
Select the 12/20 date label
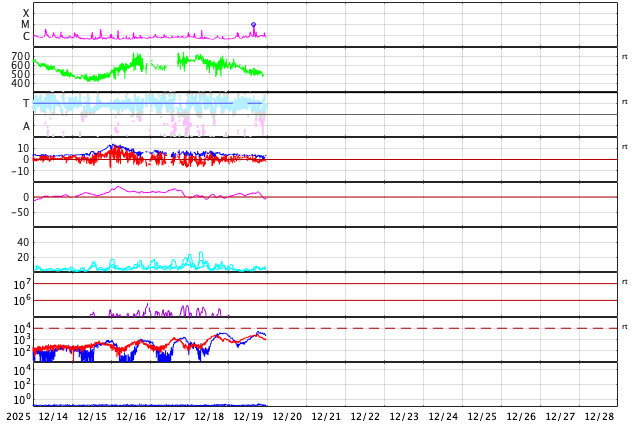(x=287, y=416)
